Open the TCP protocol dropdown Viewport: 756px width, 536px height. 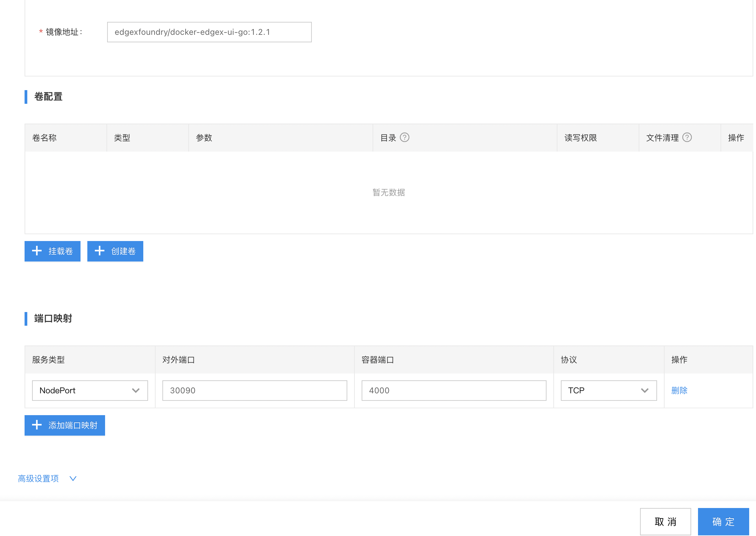(x=608, y=391)
